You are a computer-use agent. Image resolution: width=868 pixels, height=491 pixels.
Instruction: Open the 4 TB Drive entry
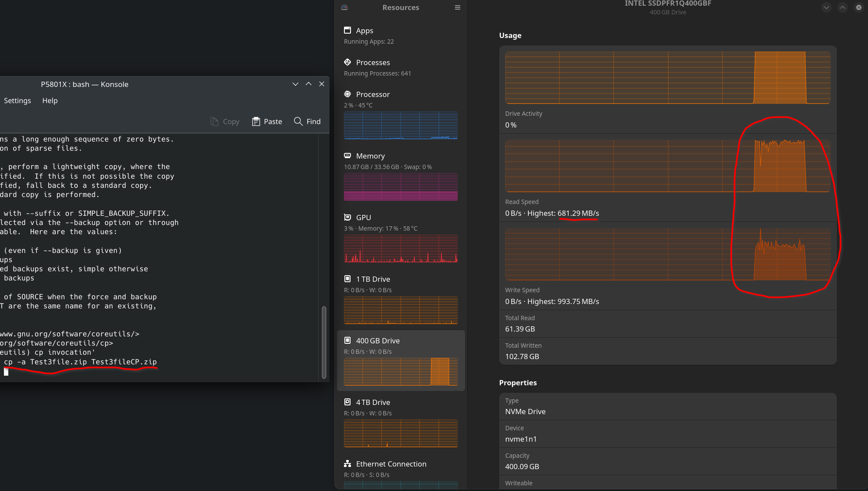coord(373,402)
